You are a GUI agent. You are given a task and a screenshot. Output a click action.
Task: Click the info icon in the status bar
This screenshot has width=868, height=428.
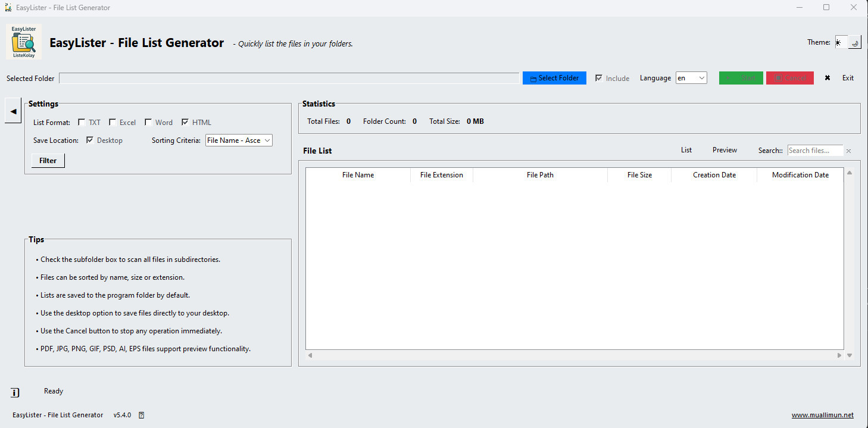(x=15, y=392)
